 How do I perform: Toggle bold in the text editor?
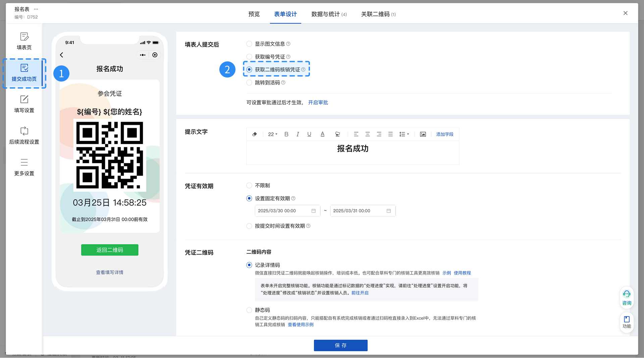(x=286, y=134)
